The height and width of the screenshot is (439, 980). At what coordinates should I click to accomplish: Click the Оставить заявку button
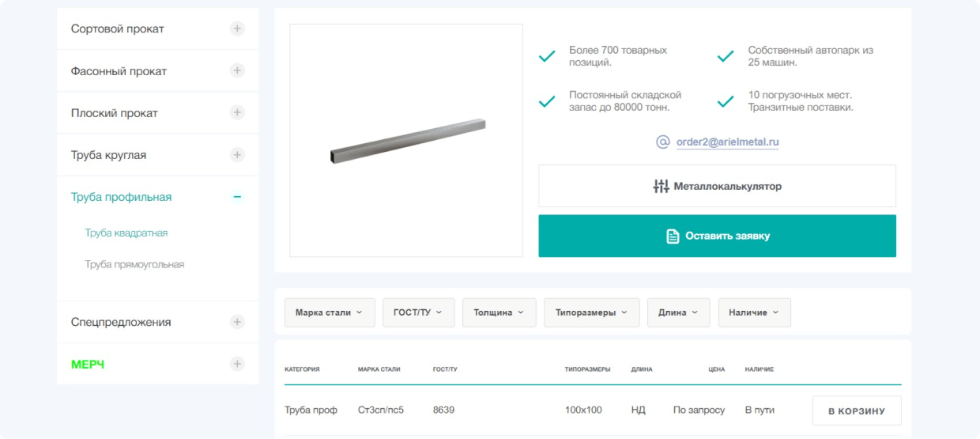coord(717,236)
